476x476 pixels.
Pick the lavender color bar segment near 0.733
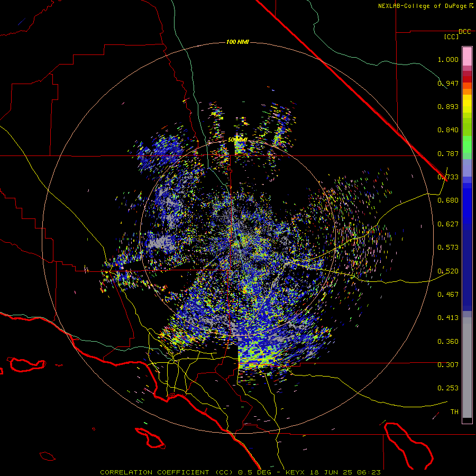[467, 168]
